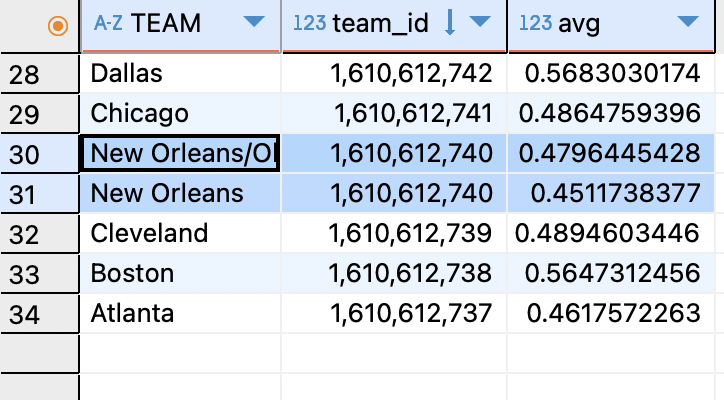Click team_id value 1,610,612,742
Viewport: 724px width, 400px height.
click(394, 73)
